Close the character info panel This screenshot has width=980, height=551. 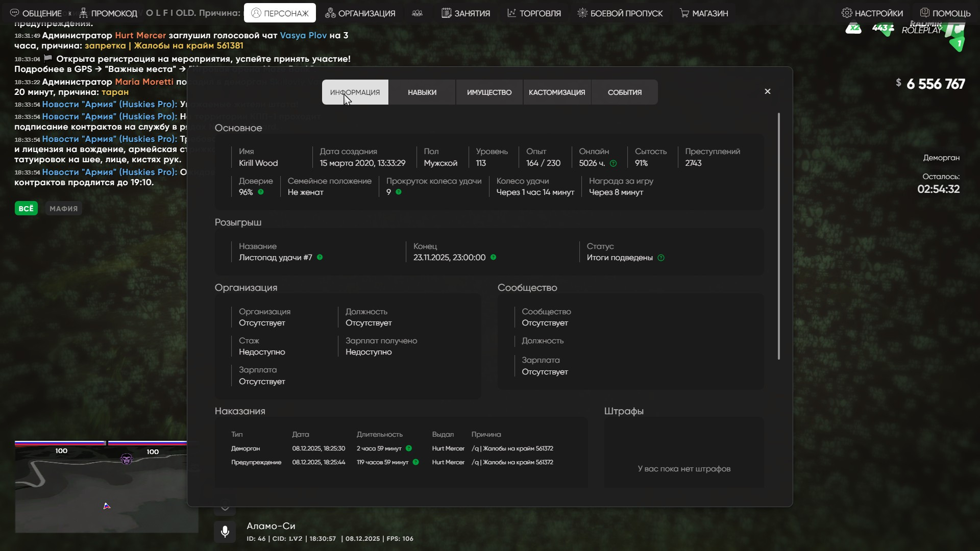[767, 91]
